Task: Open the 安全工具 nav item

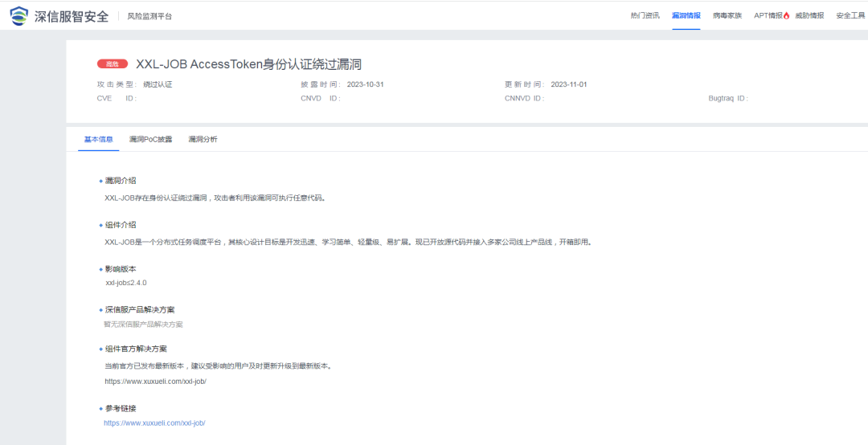Action: 850,16
